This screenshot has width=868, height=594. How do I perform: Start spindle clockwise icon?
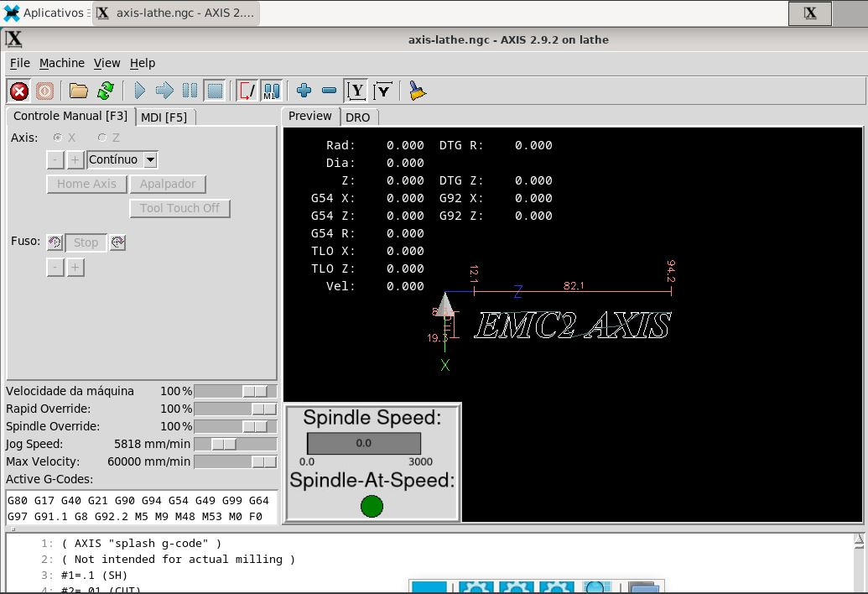117,242
